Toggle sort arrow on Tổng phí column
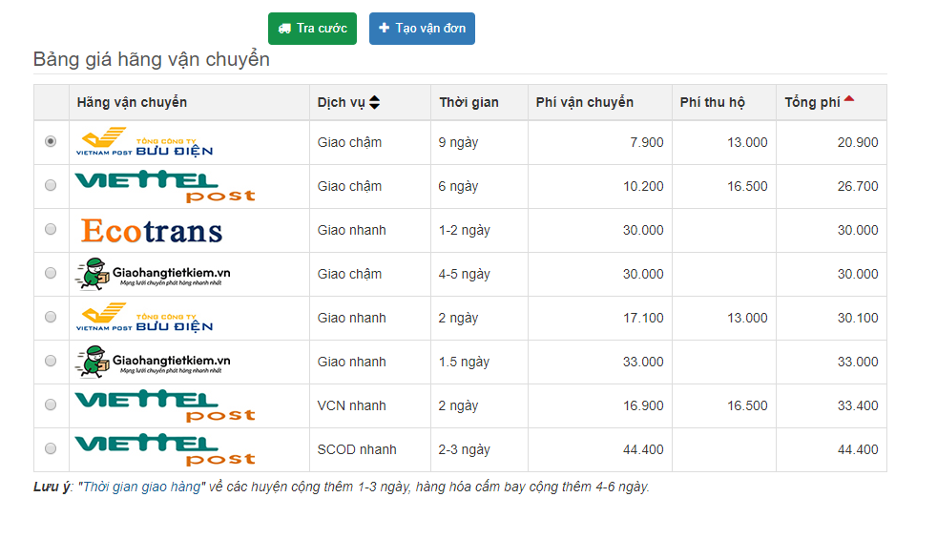Screen dimensions: 937x560 [848, 99]
